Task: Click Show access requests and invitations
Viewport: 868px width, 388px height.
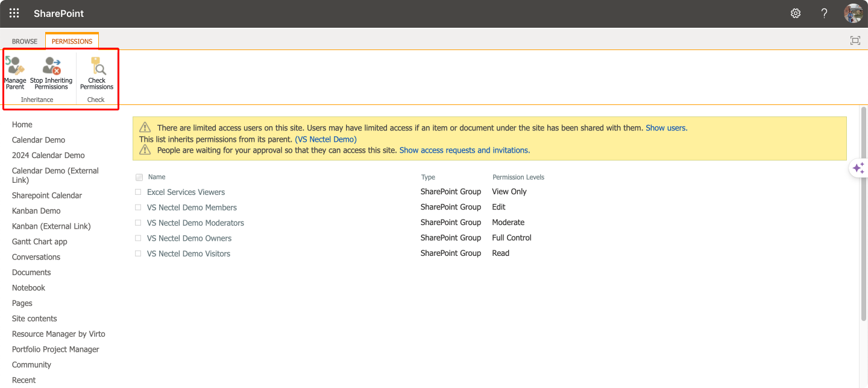Action: [464, 150]
